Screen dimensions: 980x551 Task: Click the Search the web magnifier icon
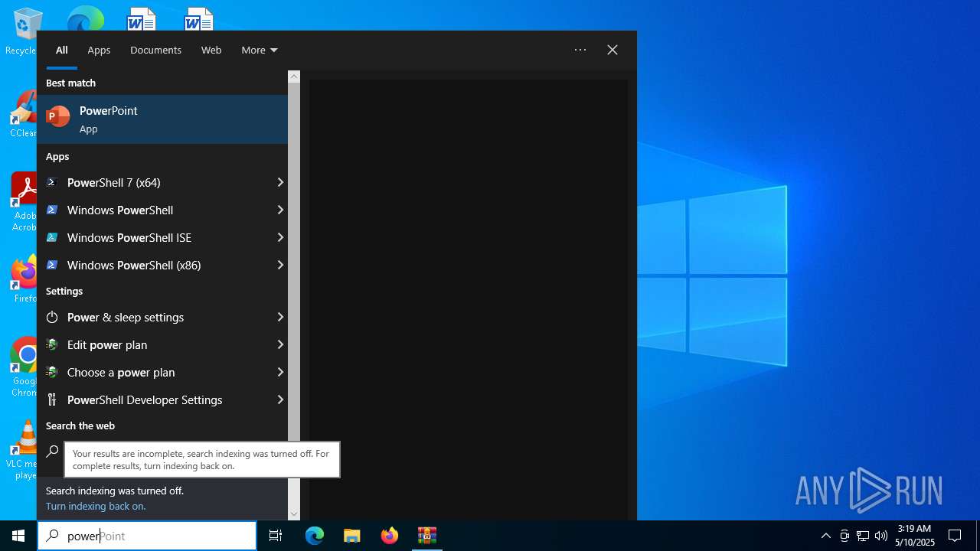tap(52, 452)
